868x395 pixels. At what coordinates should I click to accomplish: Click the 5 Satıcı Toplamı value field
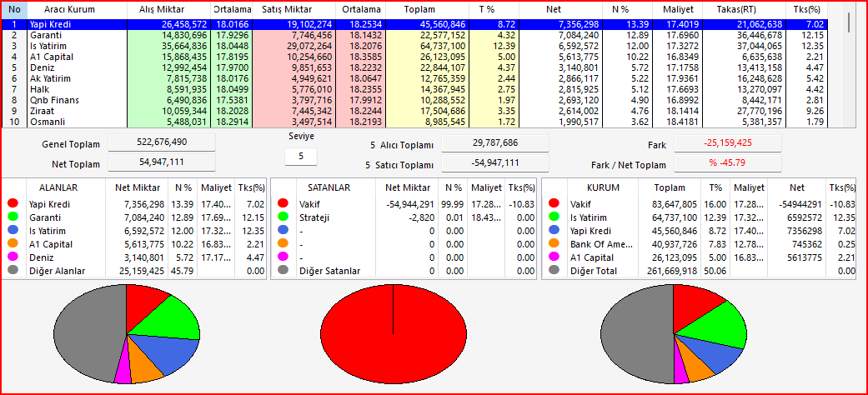click(495, 163)
